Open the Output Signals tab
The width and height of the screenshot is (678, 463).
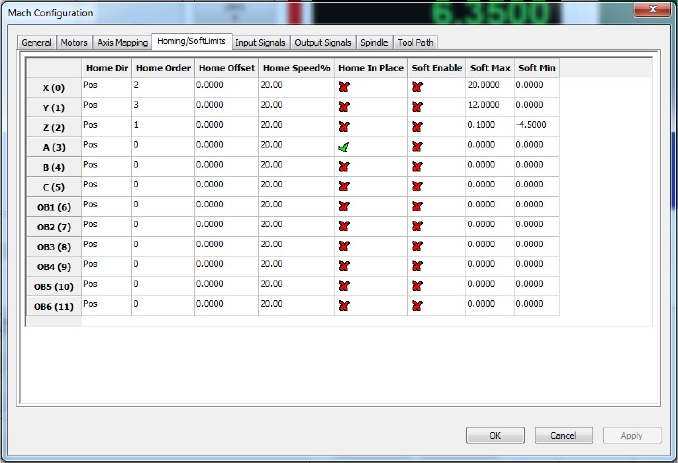pos(323,42)
